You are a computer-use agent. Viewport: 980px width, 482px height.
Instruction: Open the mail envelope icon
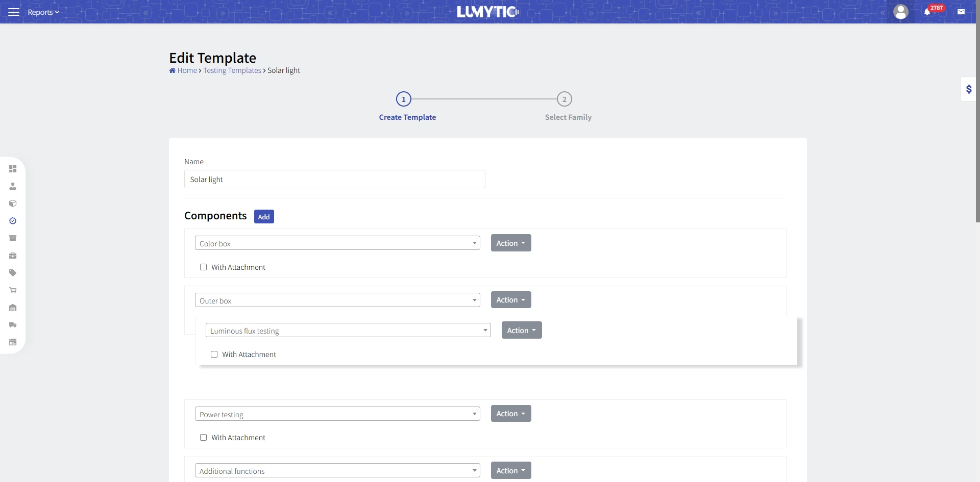pyautogui.click(x=961, y=11)
